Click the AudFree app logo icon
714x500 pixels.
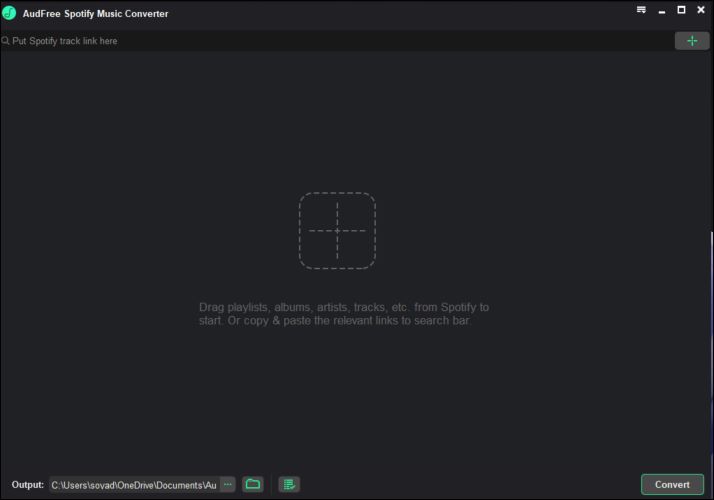tap(9, 13)
